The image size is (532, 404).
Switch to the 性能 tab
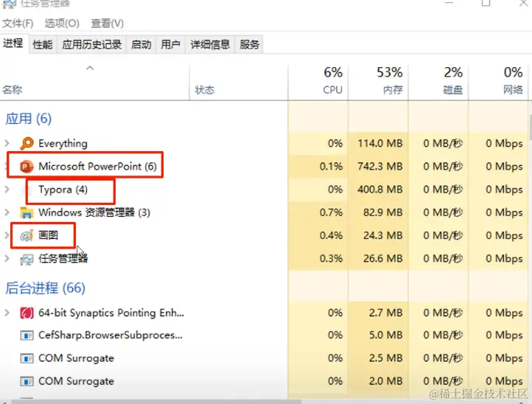coord(43,44)
